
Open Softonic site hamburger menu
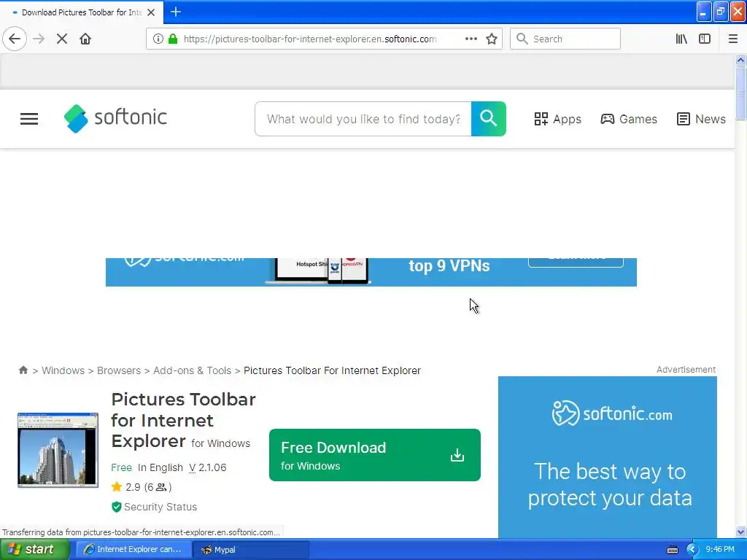(29, 119)
